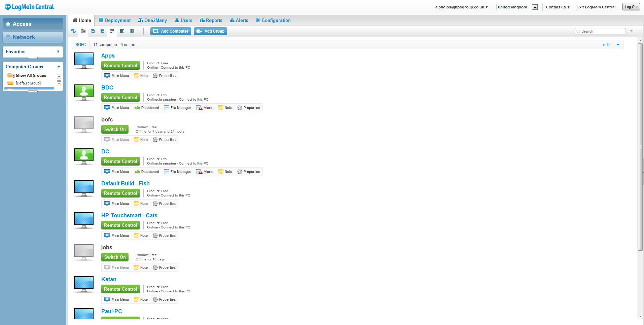The width and height of the screenshot is (644, 325).
Task: Open Properties for HP Touchsmart - Cats
Action: click(x=164, y=236)
